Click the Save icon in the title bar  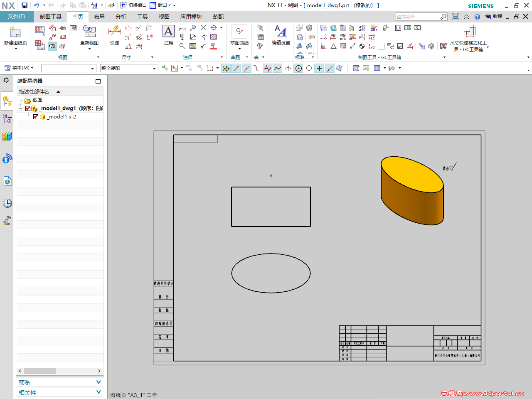pyautogui.click(x=25, y=5)
